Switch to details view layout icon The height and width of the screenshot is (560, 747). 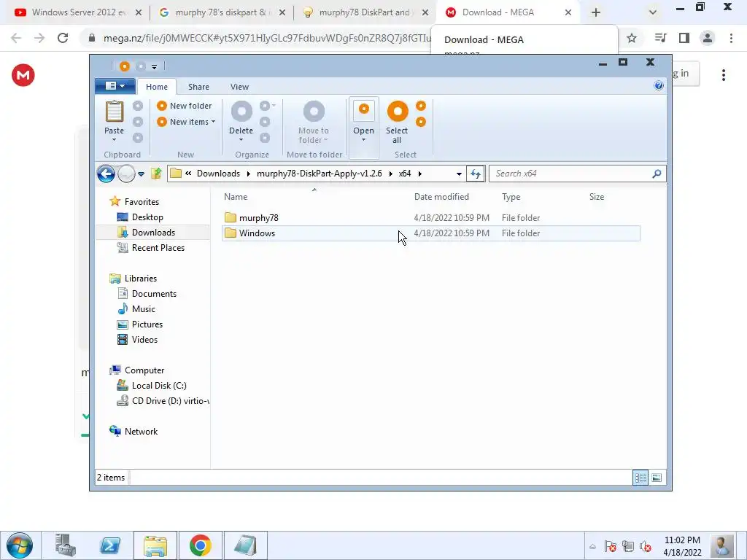[x=640, y=478]
